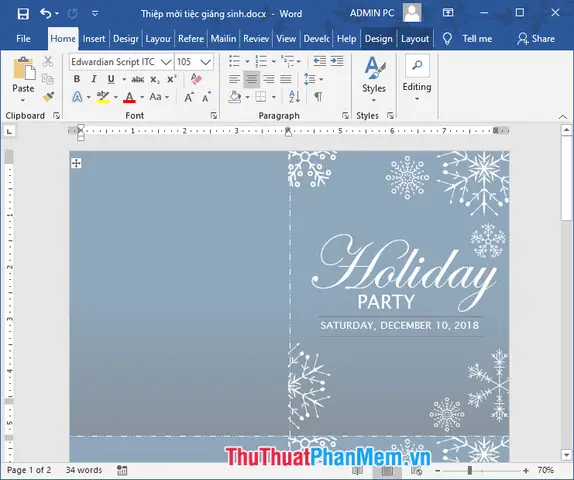Toggle Subscript formatting
Screen dimensions: 574x480
[x=155, y=79]
